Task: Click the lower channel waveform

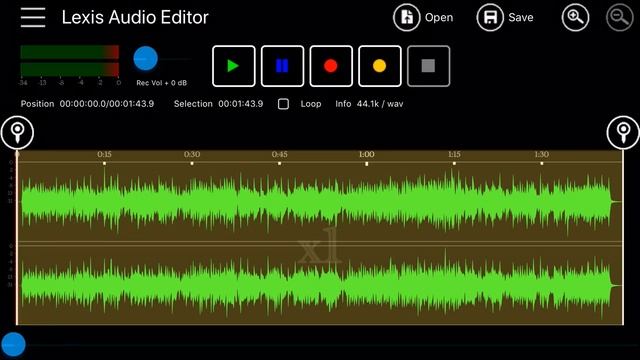Action: (320, 285)
